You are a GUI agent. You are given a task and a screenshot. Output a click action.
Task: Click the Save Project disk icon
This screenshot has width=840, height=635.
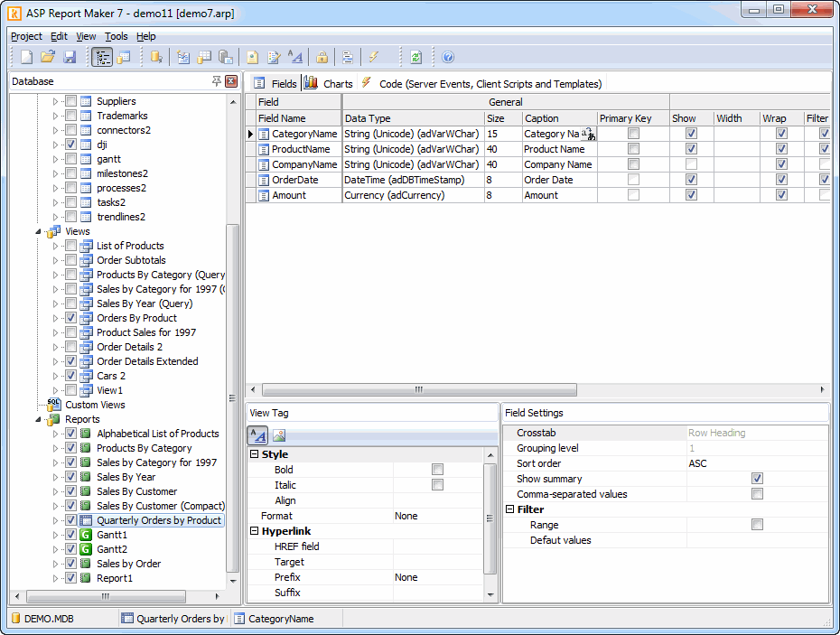click(x=69, y=57)
